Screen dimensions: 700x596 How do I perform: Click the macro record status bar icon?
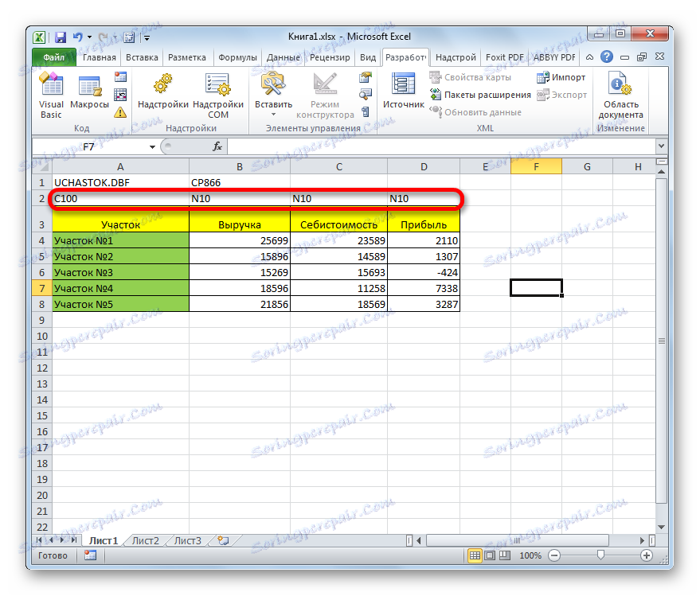[90, 555]
